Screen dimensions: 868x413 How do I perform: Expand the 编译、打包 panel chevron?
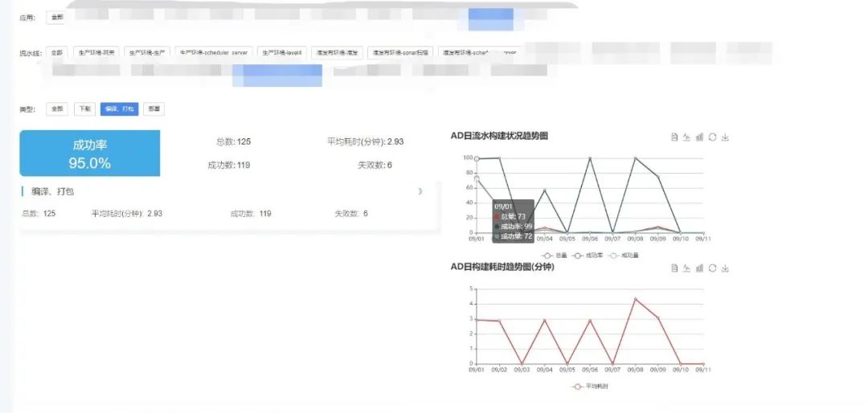tap(420, 191)
